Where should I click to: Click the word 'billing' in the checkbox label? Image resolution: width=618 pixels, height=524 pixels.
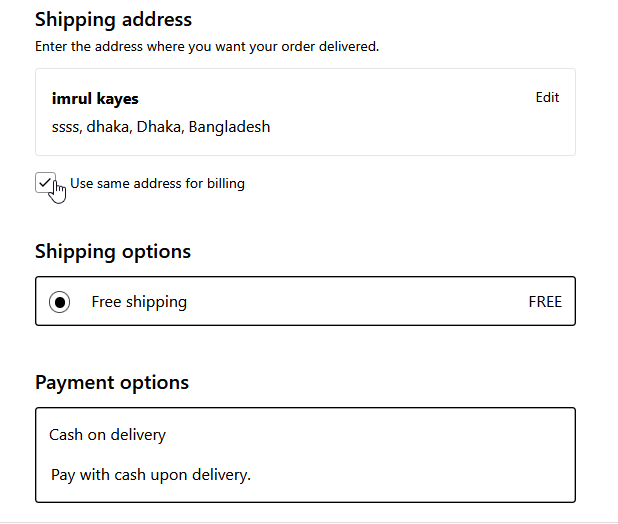[x=225, y=184]
